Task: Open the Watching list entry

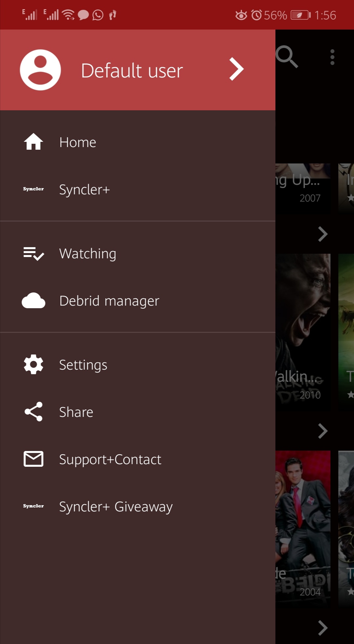Action: coord(88,254)
